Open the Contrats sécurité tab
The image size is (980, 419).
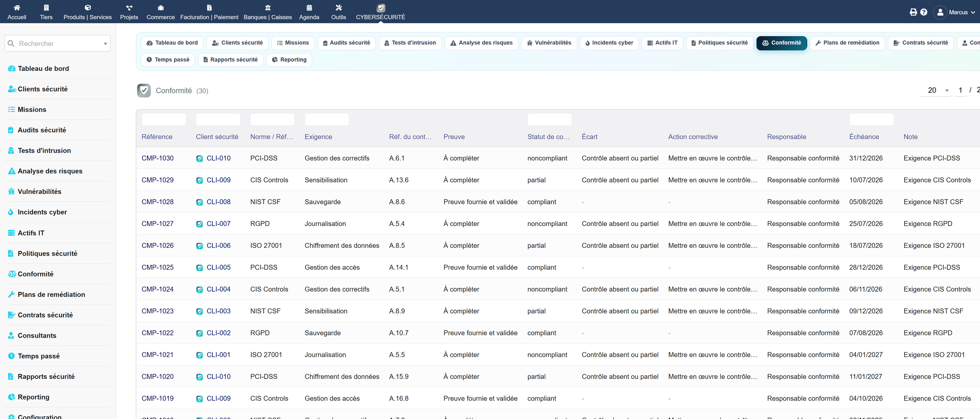click(921, 43)
